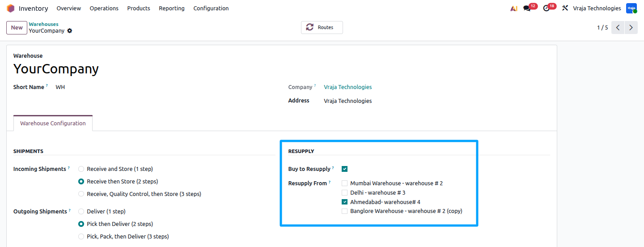Toggle the Buy to Resupply checkbox
The width and height of the screenshot is (644, 247).
[x=345, y=169]
